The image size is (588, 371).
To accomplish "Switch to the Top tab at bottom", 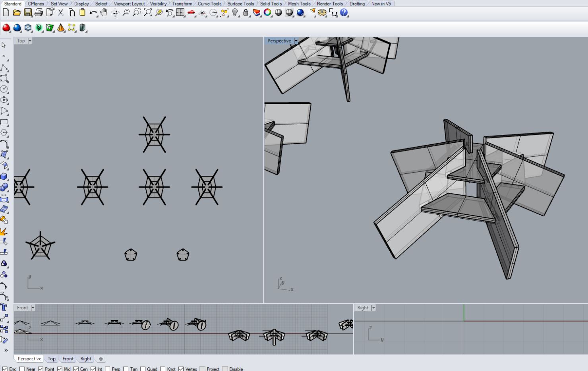I will (52, 359).
